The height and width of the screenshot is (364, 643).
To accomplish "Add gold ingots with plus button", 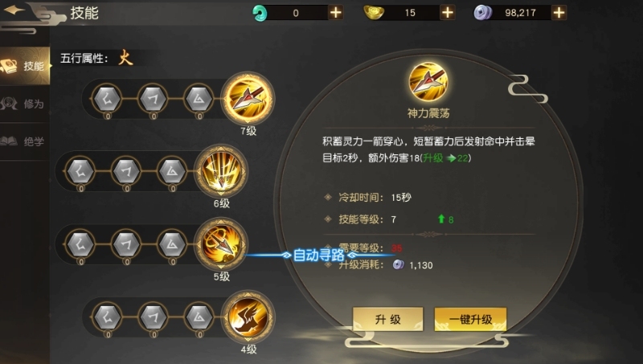I will point(448,13).
